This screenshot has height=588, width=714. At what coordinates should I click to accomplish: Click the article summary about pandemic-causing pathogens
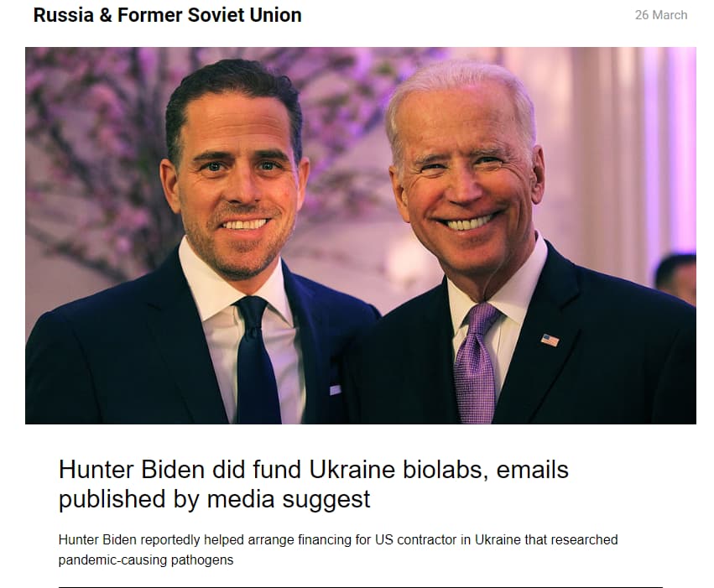[338, 549]
